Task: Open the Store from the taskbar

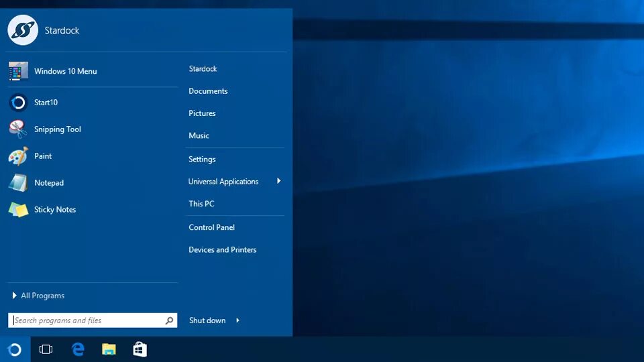Action: [140, 350]
